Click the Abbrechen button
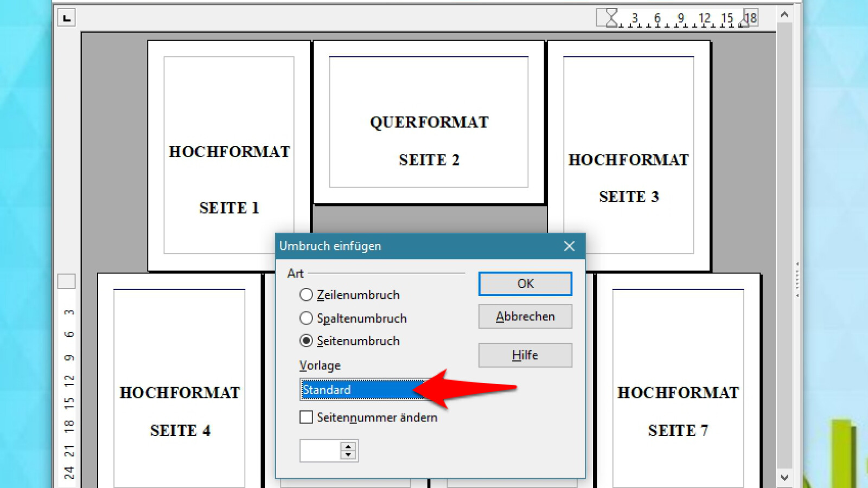This screenshot has width=868, height=488. [525, 317]
